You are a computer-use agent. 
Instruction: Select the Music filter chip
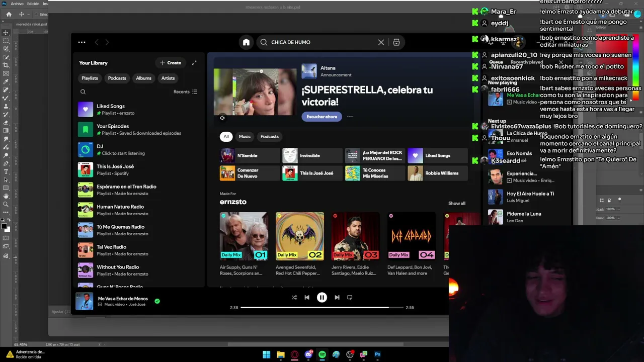click(245, 137)
